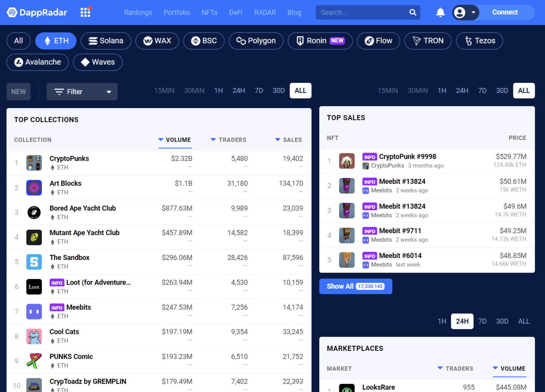Image resolution: width=545 pixels, height=392 pixels.
Task: Set Marketplaces range to 7D
Action: click(482, 321)
